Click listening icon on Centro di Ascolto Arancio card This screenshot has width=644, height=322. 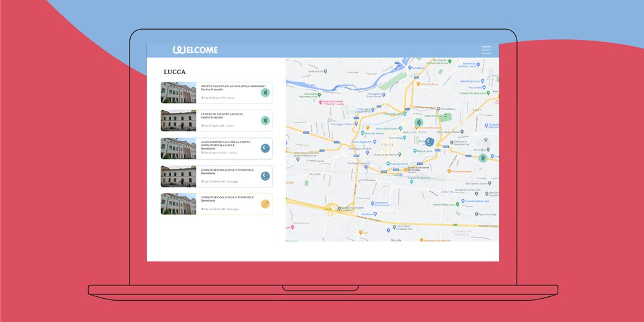[x=265, y=120]
